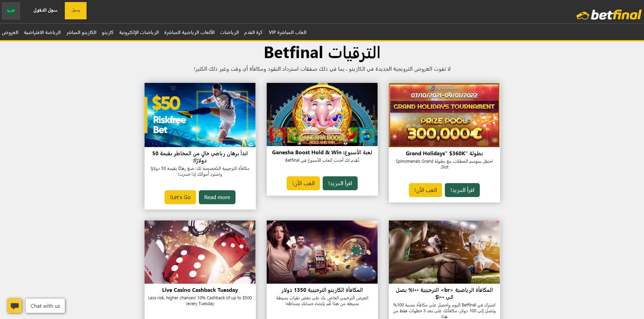Click Ganesha Boost read more button
This screenshot has width=644, height=319.
tap(340, 183)
